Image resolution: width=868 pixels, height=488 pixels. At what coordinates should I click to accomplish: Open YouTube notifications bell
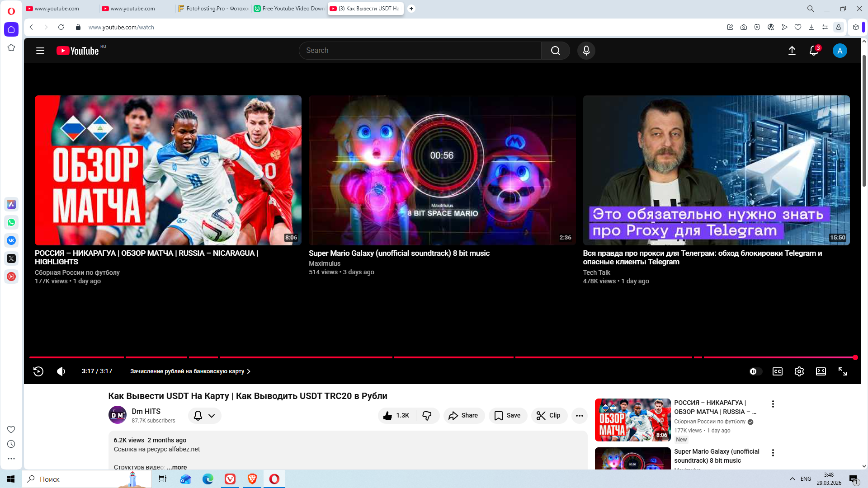click(813, 51)
